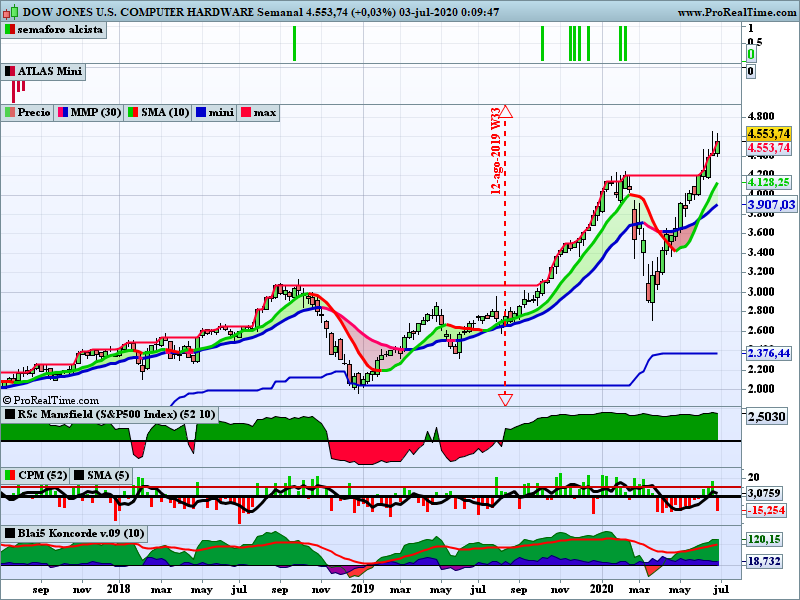Click the green 0 semaforo value tag
The image size is (800, 600).
point(751,54)
